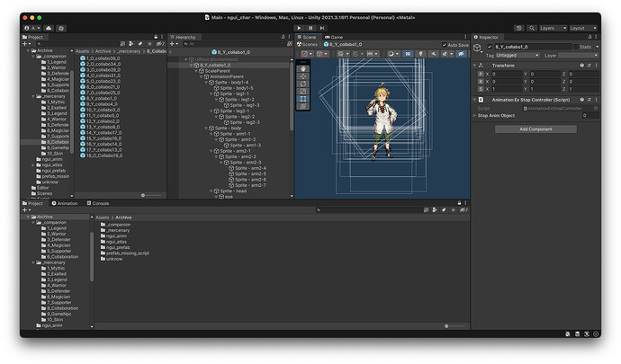The width and height of the screenshot is (621, 364).
Task: Lock the lower Project panel
Action: point(459,203)
